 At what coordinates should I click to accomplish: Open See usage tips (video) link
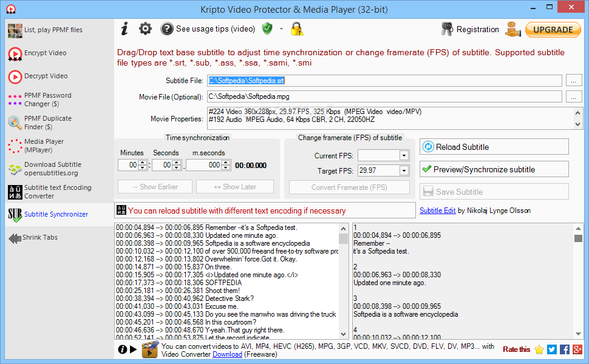click(x=216, y=29)
